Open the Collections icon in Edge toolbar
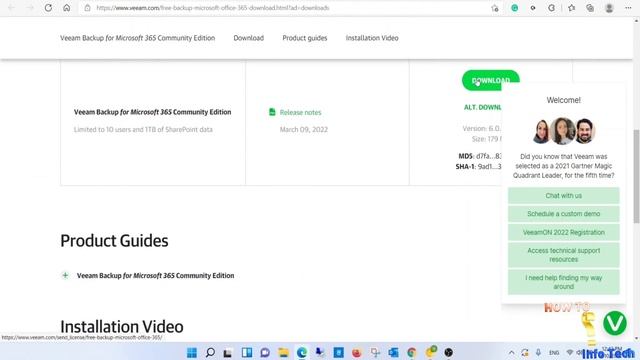The width and height of the screenshot is (640, 360). coord(590,8)
